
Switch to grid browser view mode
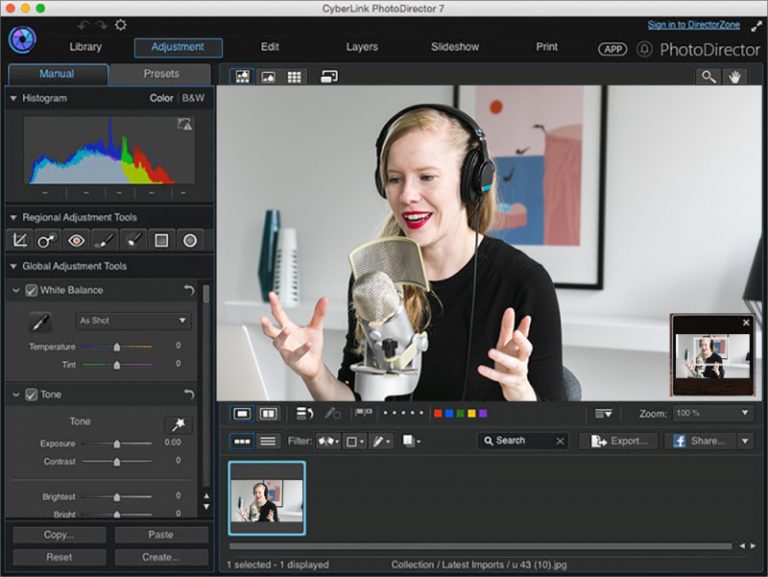pos(294,76)
